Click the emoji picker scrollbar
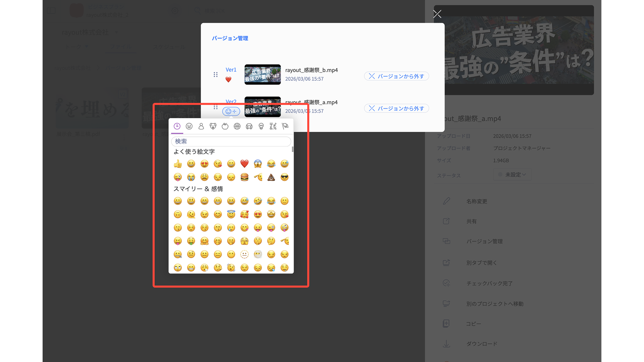This screenshot has height=362, width=644. coord(292,149)
